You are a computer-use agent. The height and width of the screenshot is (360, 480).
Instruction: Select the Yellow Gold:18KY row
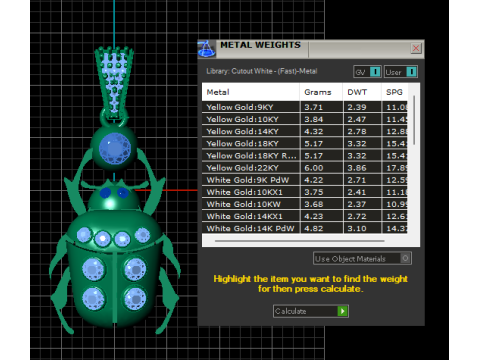click(305, 144)
